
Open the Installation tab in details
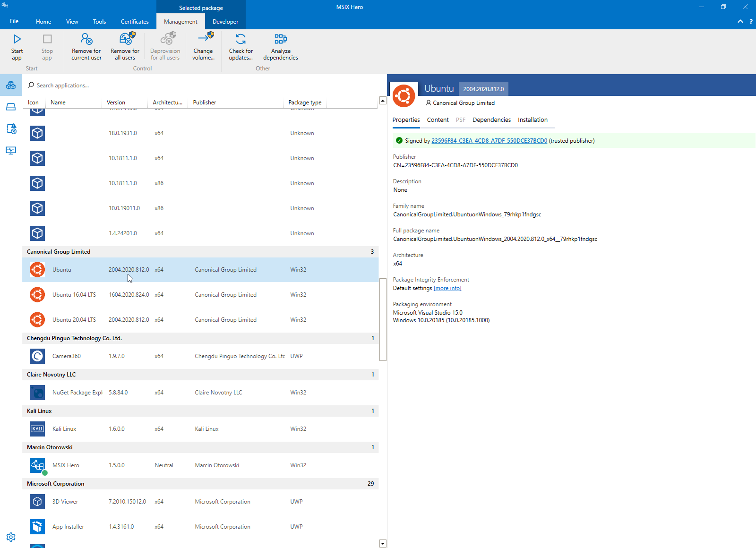(x=533, y=120)
